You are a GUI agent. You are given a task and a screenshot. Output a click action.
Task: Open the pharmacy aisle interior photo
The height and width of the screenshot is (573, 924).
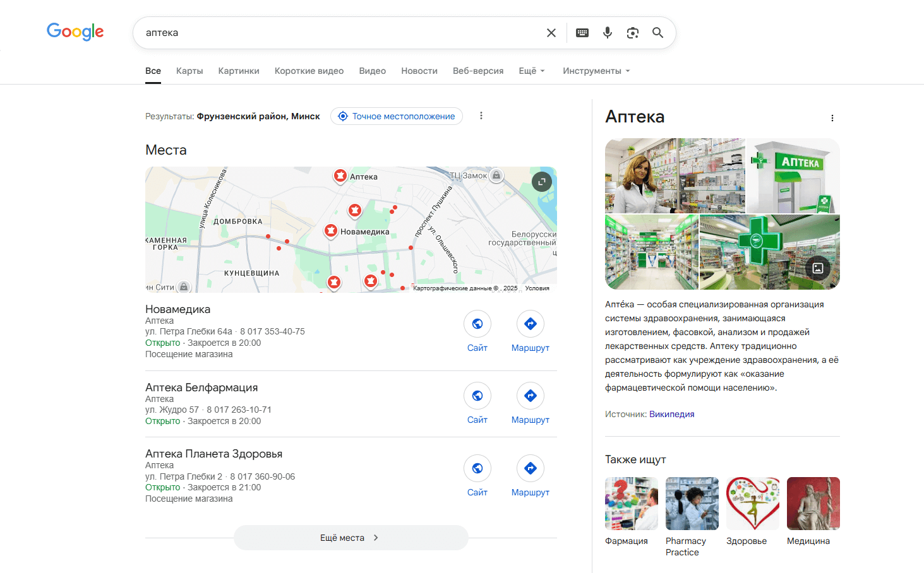point(652,252)
